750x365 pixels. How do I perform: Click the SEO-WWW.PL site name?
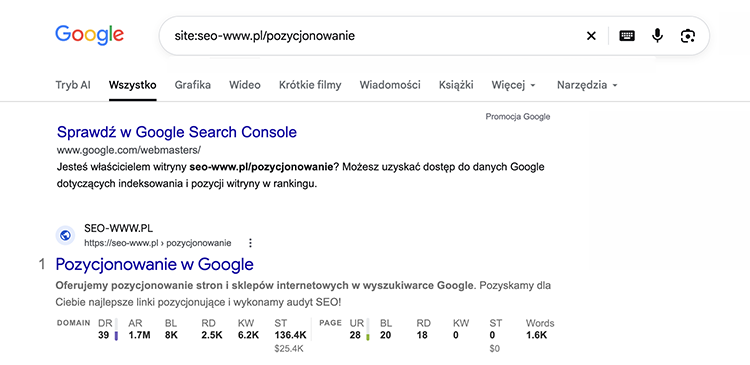tap(119, 228)
